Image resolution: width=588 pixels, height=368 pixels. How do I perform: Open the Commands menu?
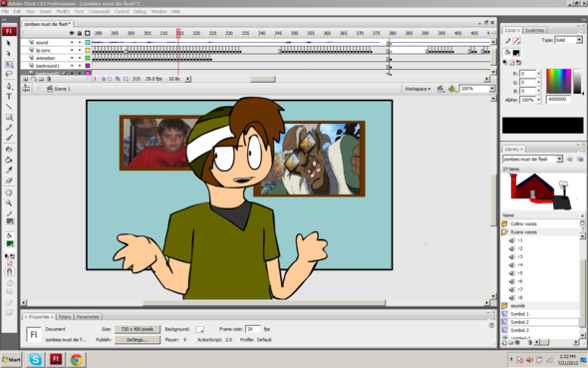click(99, 12)
